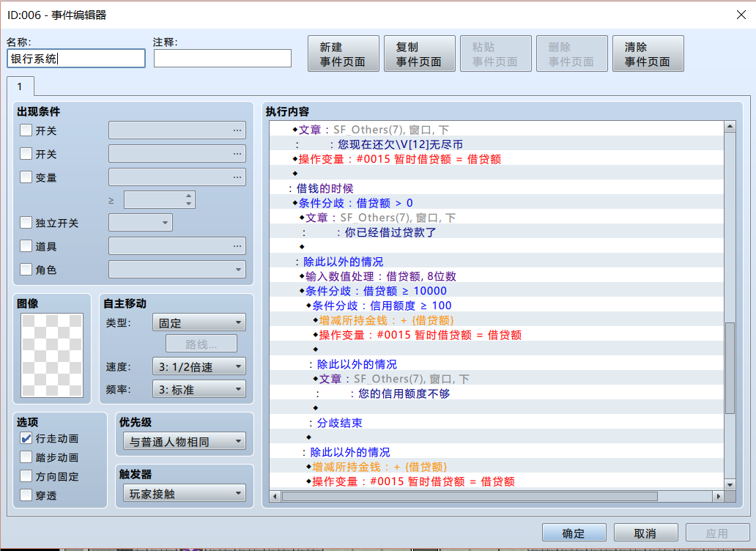Open the 频率 dropdown showing 3: 标准

click(x=199, y=389)
